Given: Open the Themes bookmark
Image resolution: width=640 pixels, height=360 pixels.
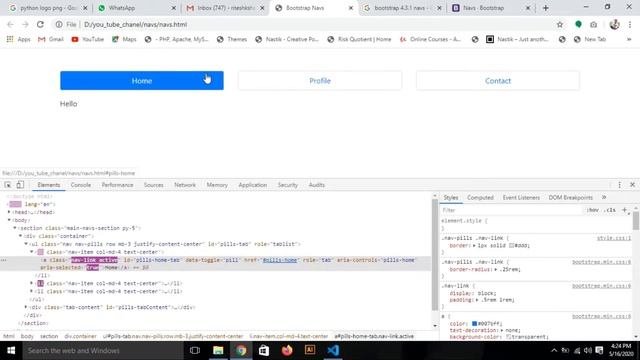Looking at the screenshot, I should point(232,39).
